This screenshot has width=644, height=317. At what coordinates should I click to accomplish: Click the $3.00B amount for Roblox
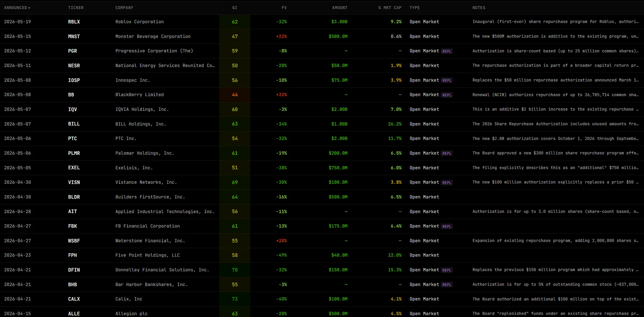click(x=339, y=22)
